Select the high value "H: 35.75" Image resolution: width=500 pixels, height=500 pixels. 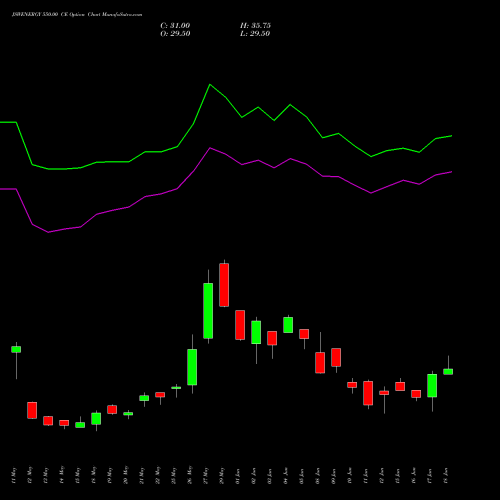coord(255,26)
